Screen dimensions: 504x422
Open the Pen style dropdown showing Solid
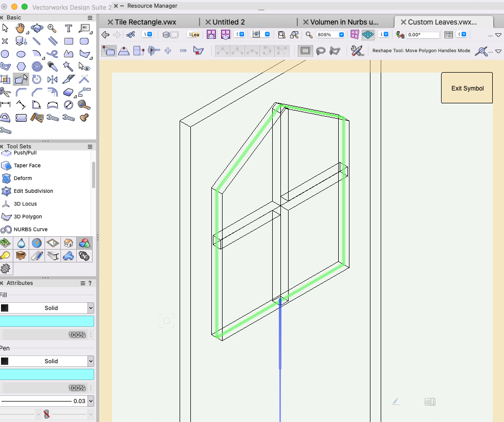pos(48,361)
